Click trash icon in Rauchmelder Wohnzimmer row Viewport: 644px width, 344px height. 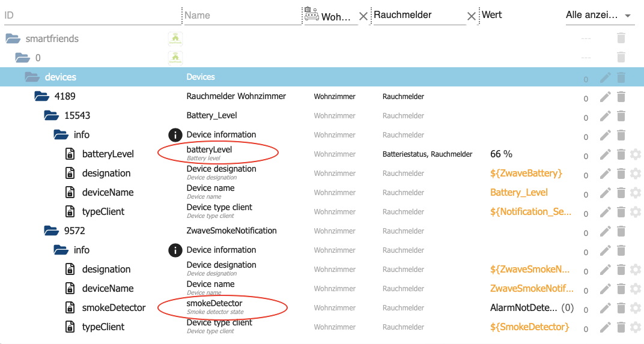(621, 97)
